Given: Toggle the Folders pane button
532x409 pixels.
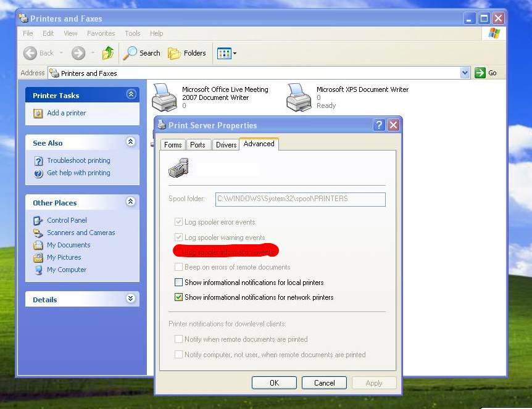Looking at the screenshot, I should [187, 53].
